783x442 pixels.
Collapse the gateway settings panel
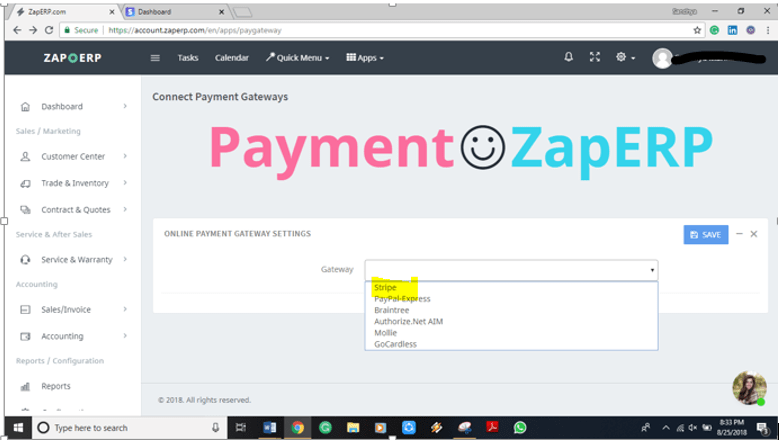(x=740, y=234)
